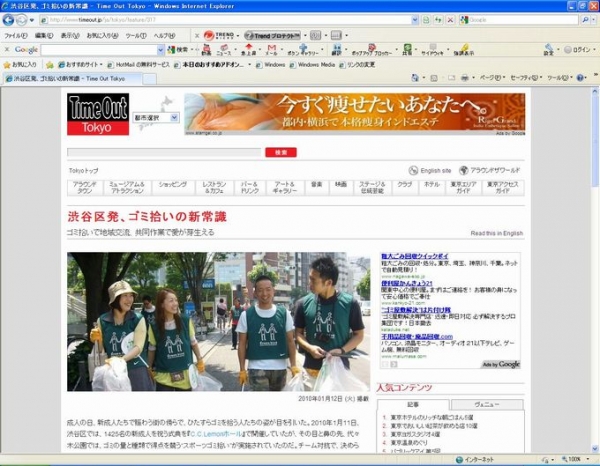600x466 pixels.
Task: Click the magnifier search button at top right
Action: [x=585, y=20]
